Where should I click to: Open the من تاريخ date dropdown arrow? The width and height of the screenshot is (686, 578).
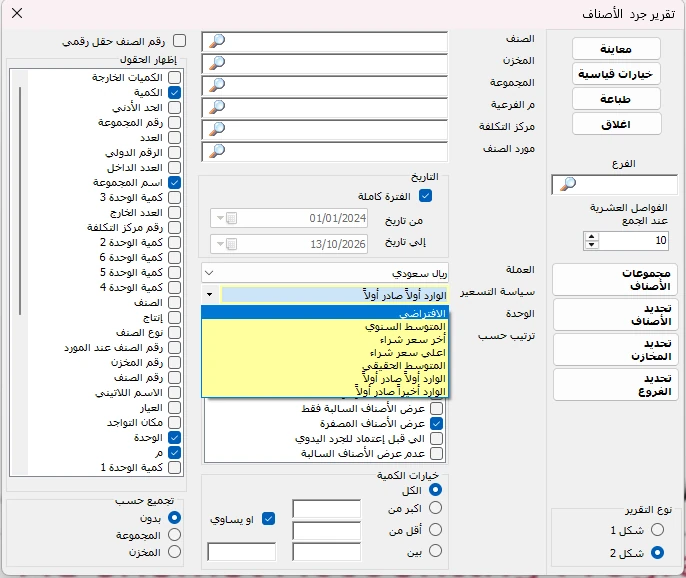(x=220, y=218)
